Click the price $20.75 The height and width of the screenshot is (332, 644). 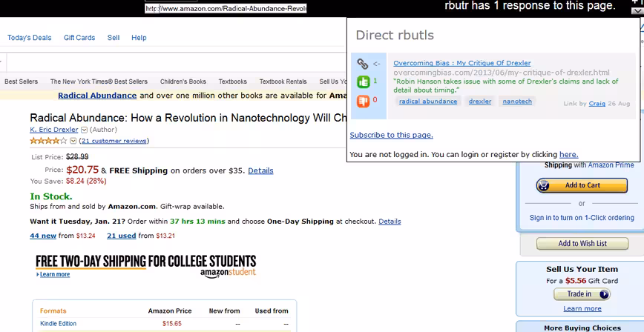click(82, 170)
